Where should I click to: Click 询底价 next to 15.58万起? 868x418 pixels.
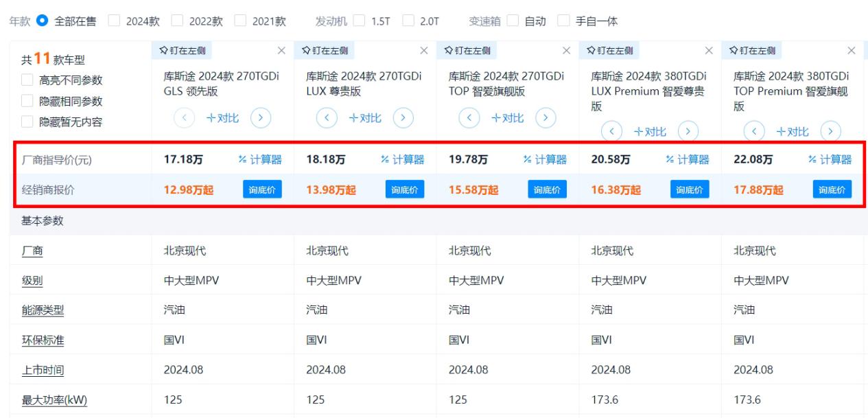click(548, 189)
